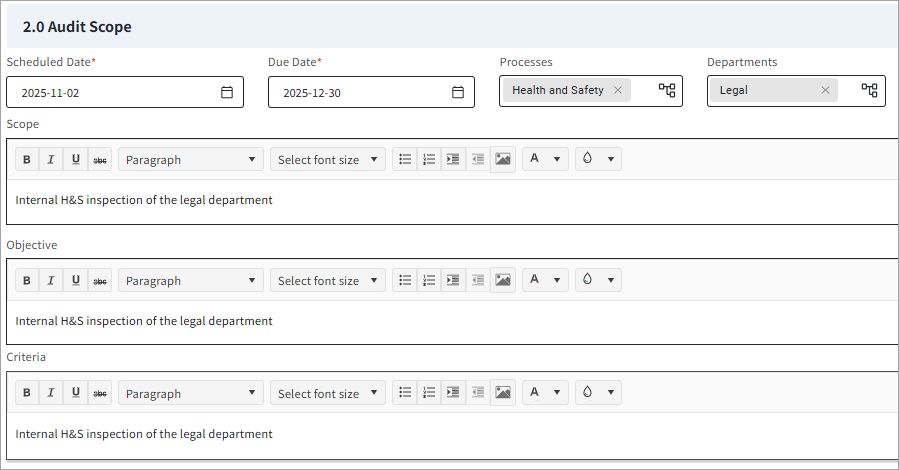Open font color picker in Criteria

(x=545, y=393)
